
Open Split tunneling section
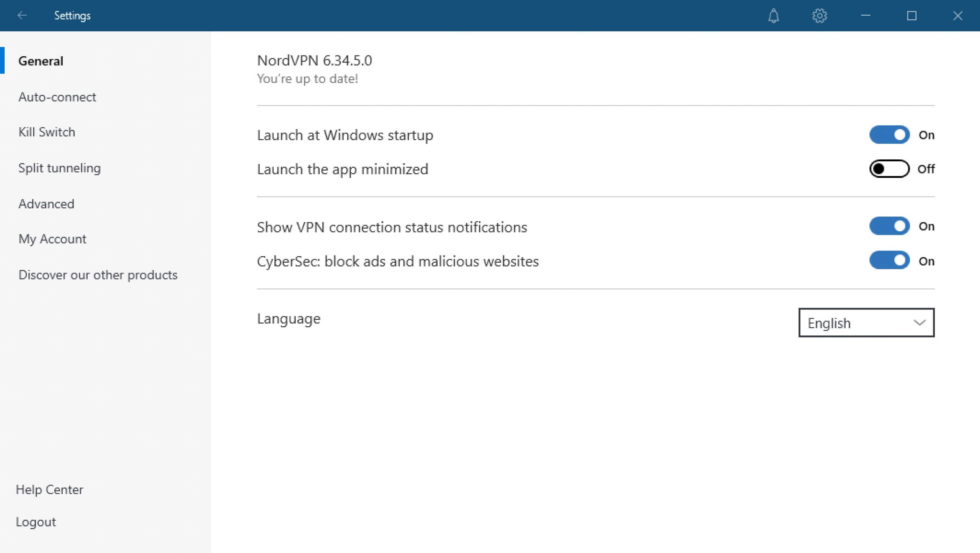pyautogui.click(x=60, y=168)
